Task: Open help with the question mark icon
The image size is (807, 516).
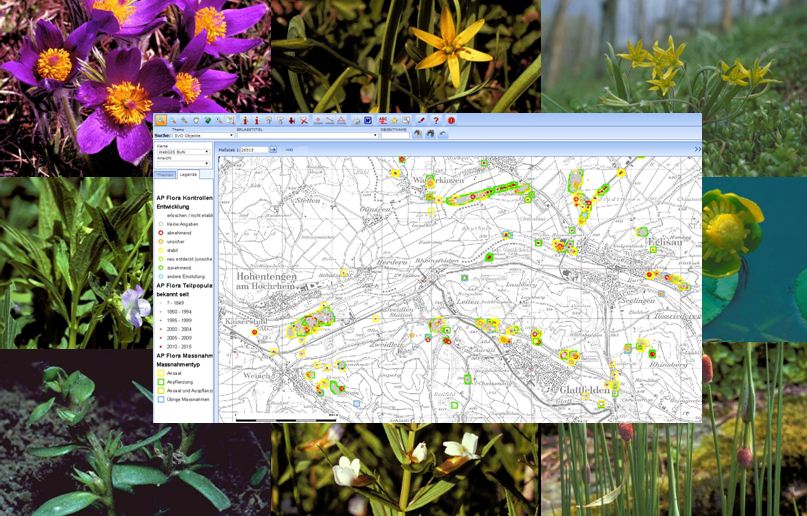Action: tap(437, 120)
